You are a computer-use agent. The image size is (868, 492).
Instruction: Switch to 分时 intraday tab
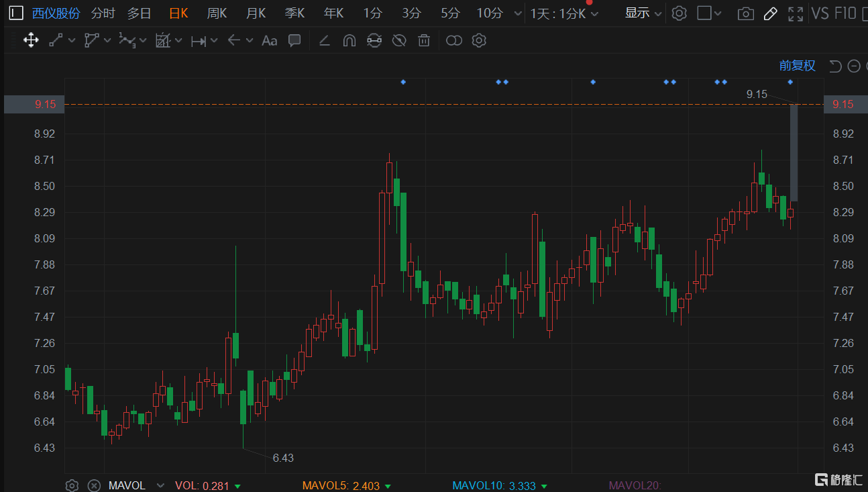tap(103, 13)
